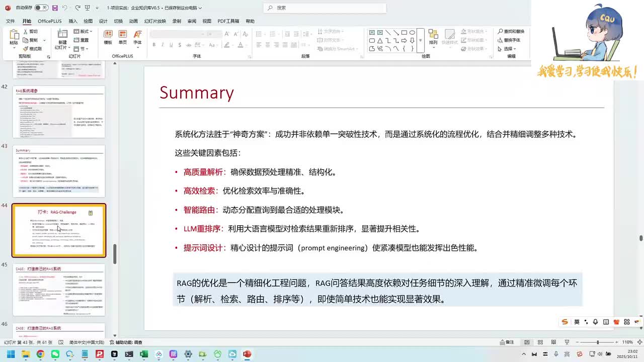Select the text box shape in the gallery
This screenshot has height=362, width=644.
(x=372, y=33)
